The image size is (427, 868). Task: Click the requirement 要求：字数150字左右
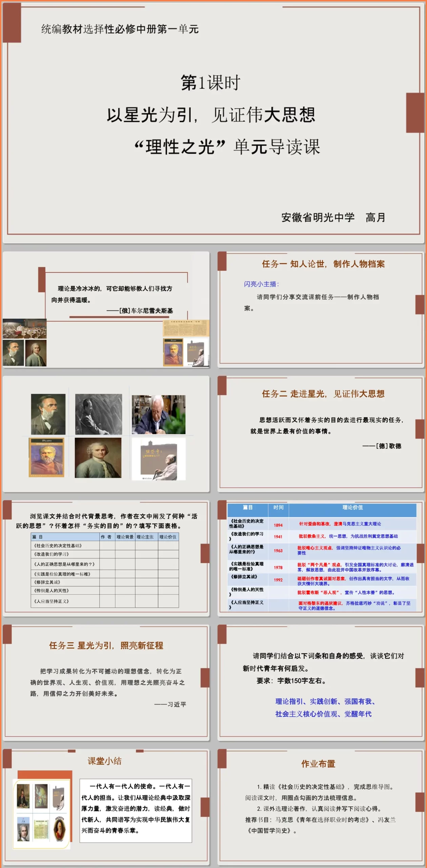point(291,680)
